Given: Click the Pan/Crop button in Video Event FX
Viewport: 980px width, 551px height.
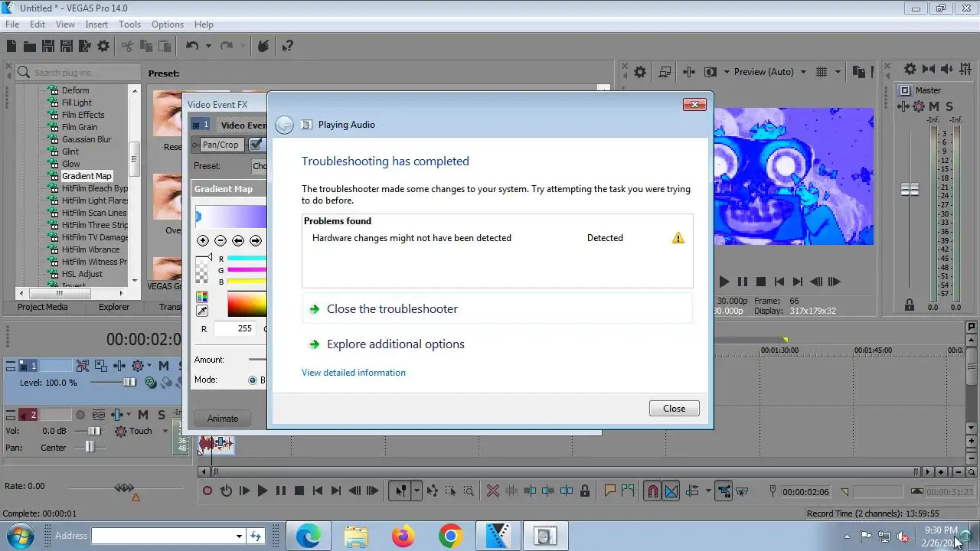Looking at the screenshot, I should (220, 145).
